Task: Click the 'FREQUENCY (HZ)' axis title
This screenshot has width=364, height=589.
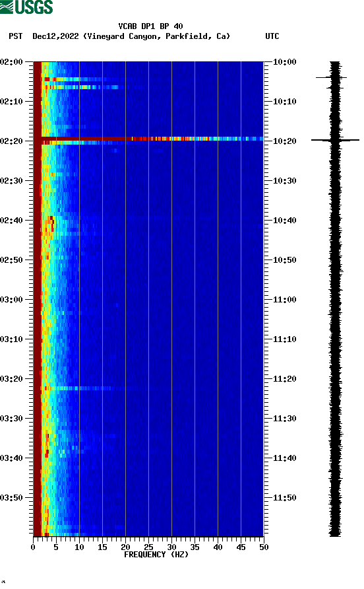Action: pos(156,555)
